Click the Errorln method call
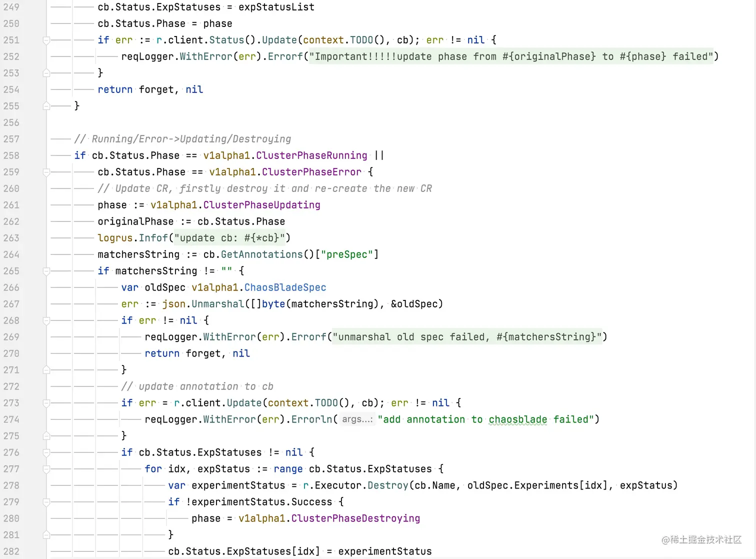Image resolution: width=756 pixels, height=559 pixels. click(x=311, y=419)
